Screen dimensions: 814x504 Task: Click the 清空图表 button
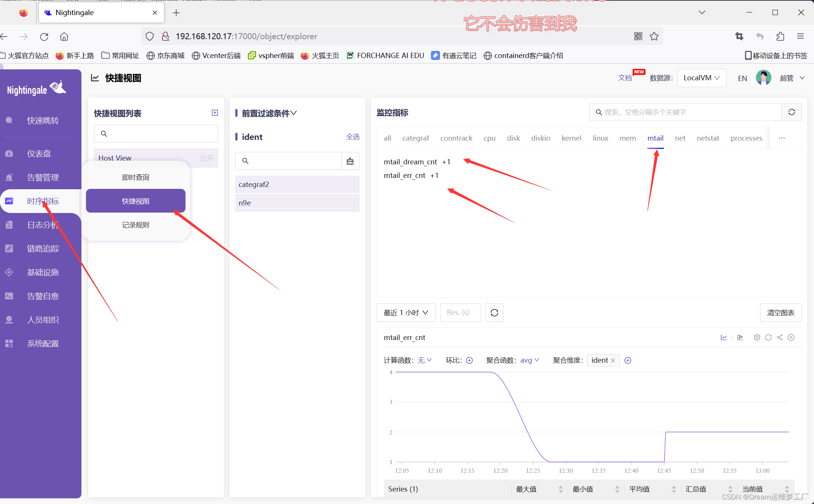coord(780,313)
